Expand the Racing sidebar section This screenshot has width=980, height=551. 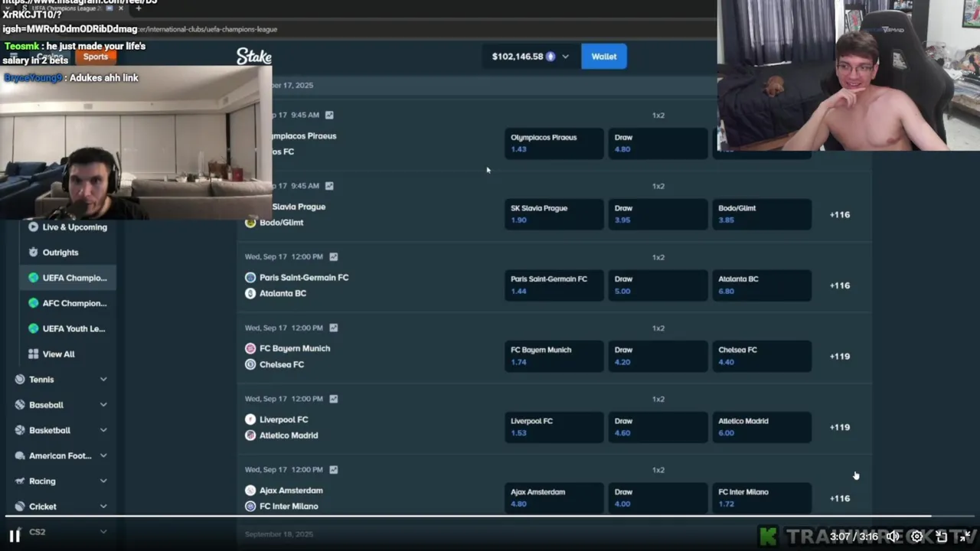click(x=103, y=481)
